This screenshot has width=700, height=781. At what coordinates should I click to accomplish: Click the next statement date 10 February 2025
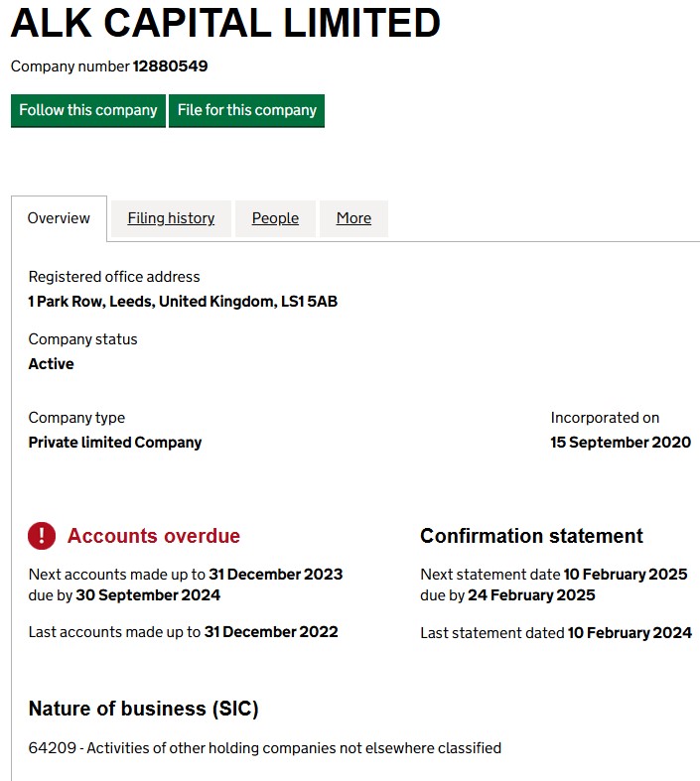pyautogui.click(x=628, y=575)
